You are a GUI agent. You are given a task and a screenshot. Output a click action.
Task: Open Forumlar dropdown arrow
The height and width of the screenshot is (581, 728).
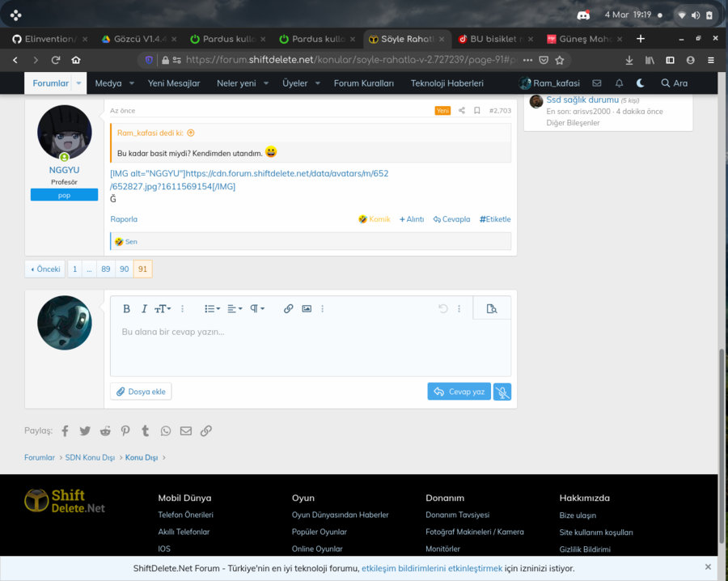(78, 83)
